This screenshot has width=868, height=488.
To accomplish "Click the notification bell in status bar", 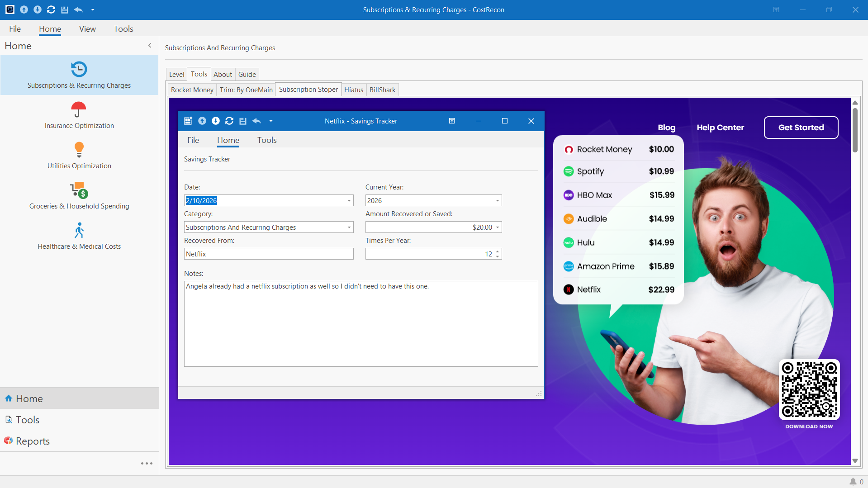I will coord(853,482).
